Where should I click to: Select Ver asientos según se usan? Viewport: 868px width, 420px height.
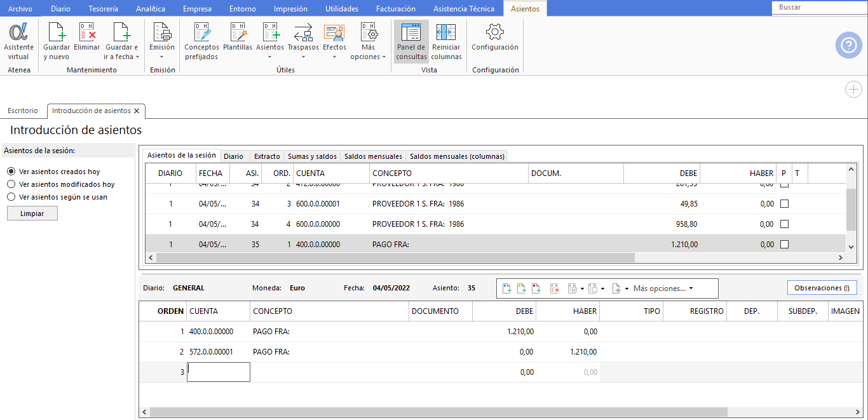11,197
